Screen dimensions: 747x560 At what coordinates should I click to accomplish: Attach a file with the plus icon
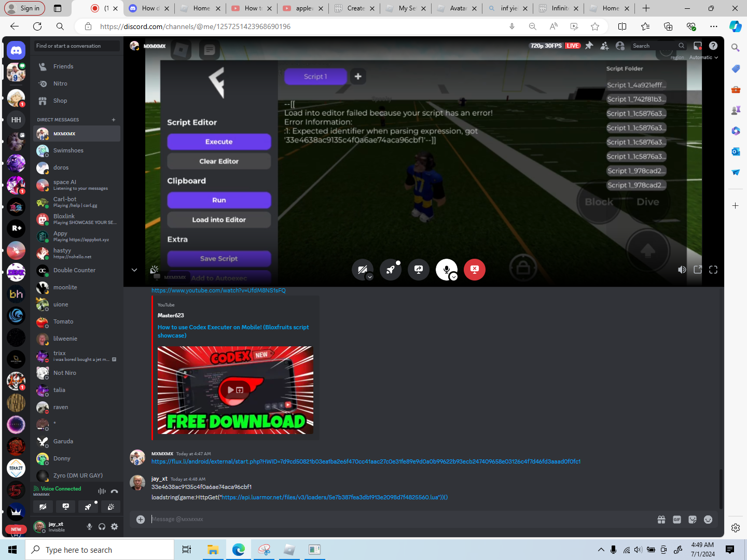click(x=141, y=520)
